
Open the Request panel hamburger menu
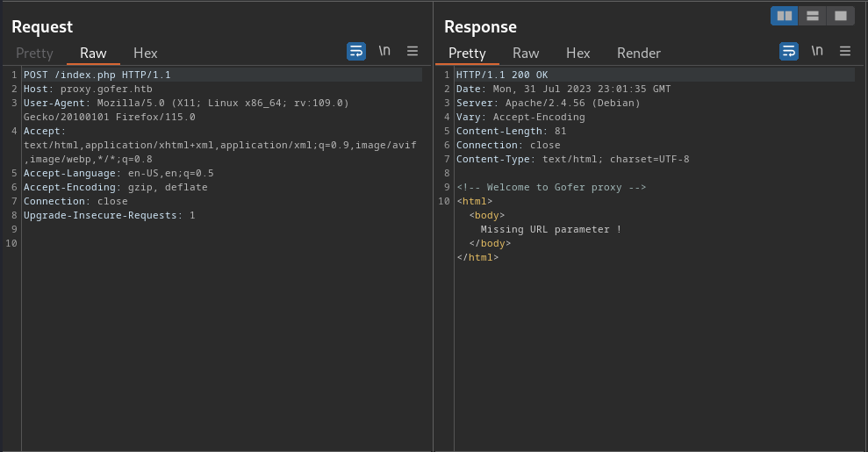click(412, 51)
